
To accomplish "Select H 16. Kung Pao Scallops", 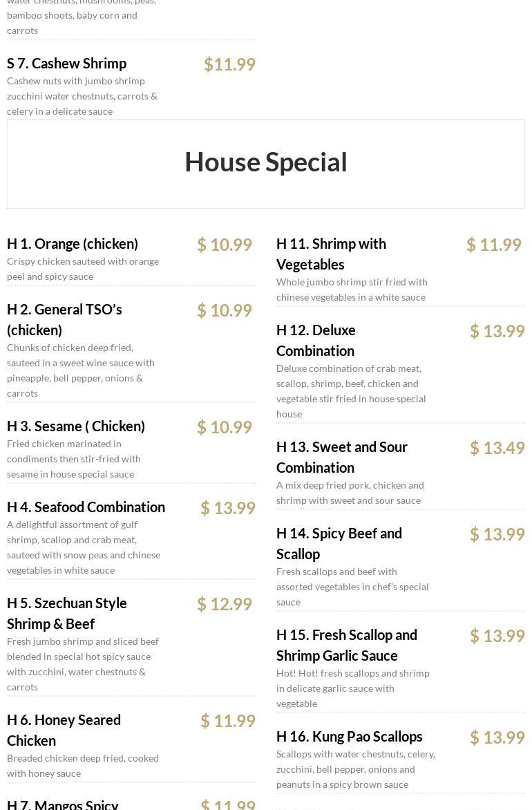I will pyautogui.click(x=349, y=737).
